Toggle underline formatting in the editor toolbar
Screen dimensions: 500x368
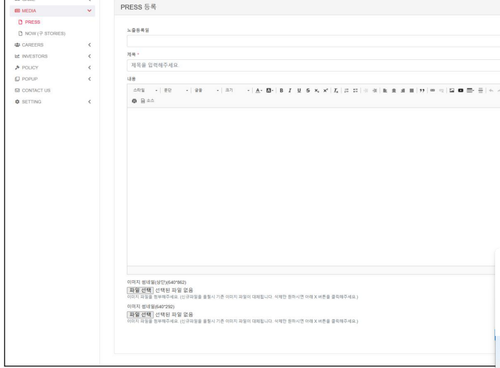coord(299,90)
